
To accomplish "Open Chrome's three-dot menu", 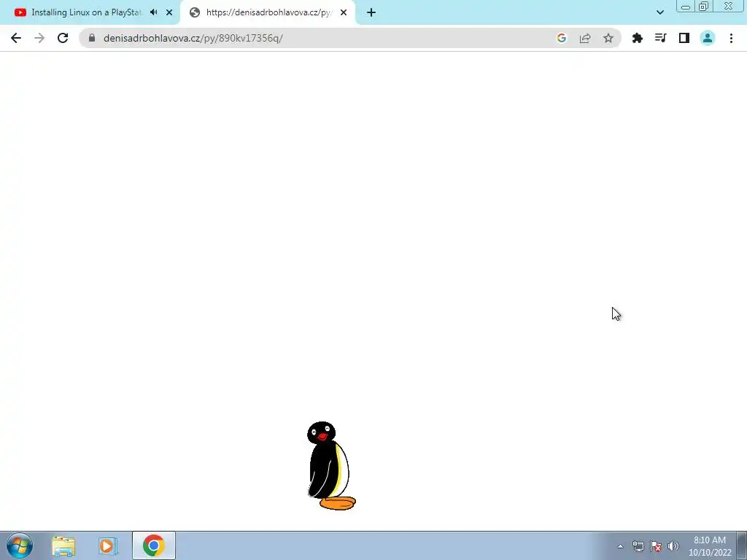I will [731, 38].
